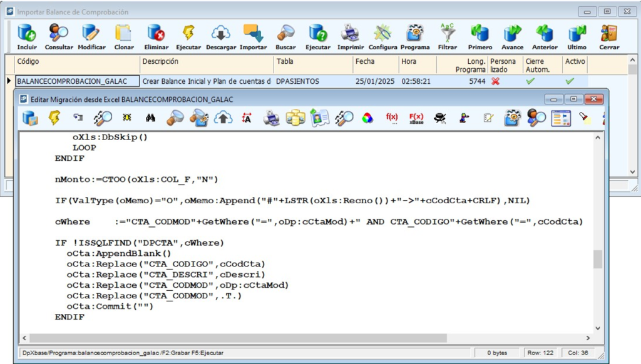Click the printer icon in editor toolbar
Image resolution: width=641 pixels, height=364 pixels.
coord(271,118)
